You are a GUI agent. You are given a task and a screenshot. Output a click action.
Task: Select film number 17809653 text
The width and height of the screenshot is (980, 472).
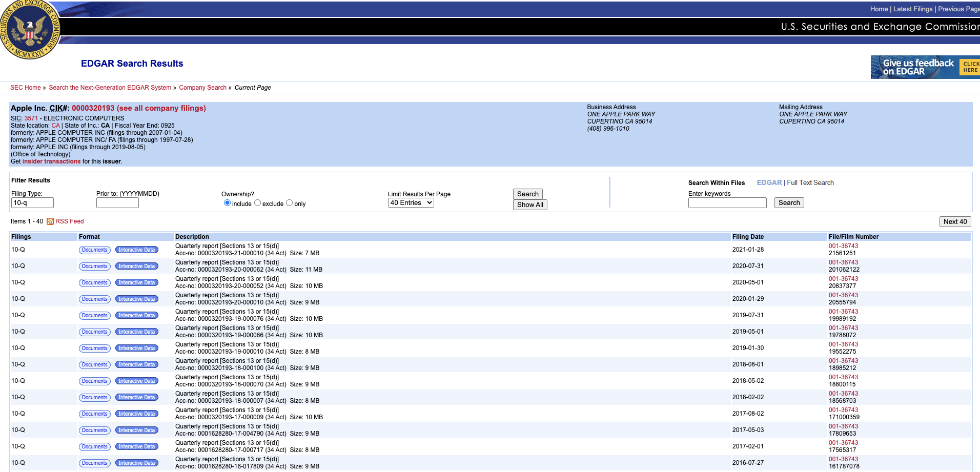[842, 434]
